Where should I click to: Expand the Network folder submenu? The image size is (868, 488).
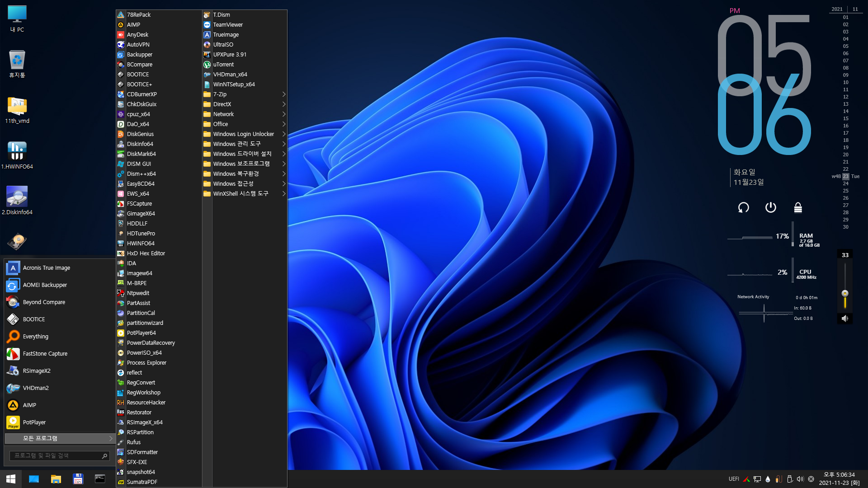click(x=245, y=114)
